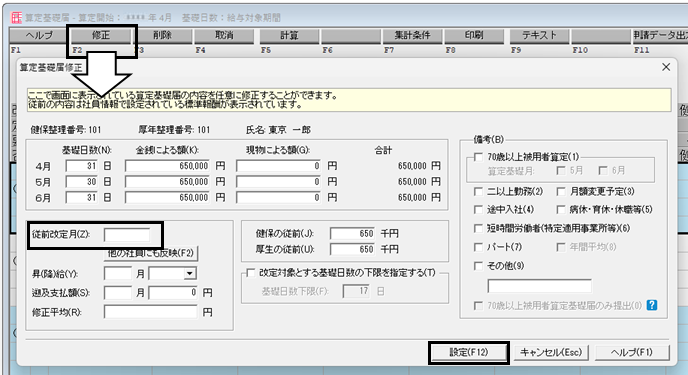Viewport: 688px width, 375px height.
Task: Click the 6月 現物による額 field
Action: (279, 198)
